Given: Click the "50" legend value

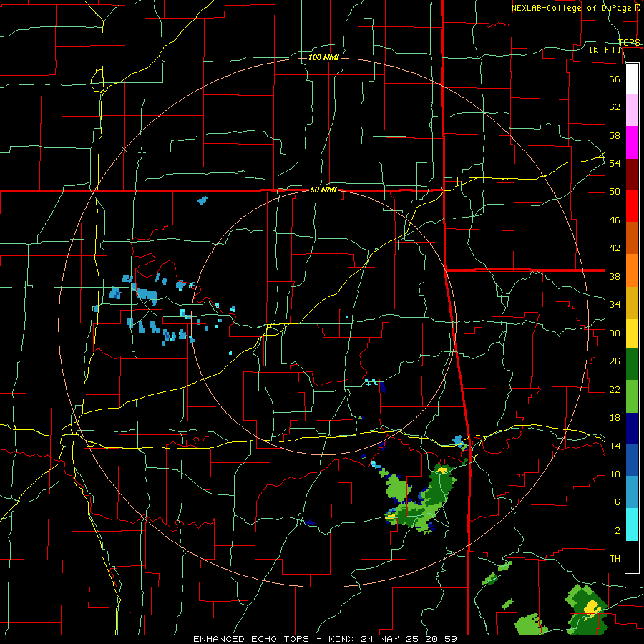Looking at the screenshot, I should 615,192.
